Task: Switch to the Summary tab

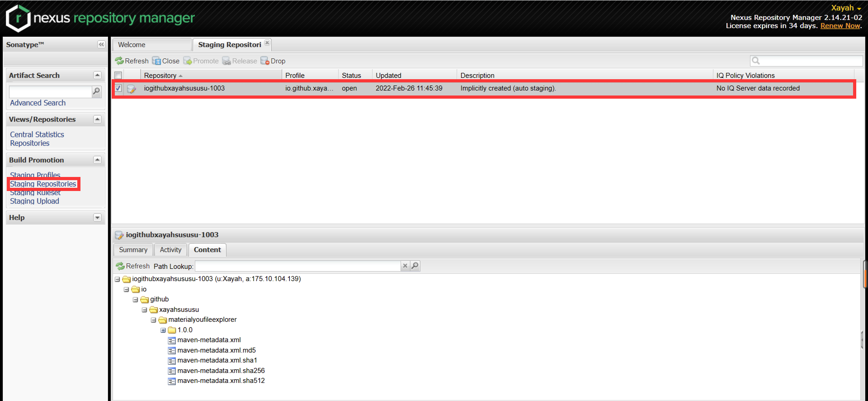Action: click(x=133, y=250)
